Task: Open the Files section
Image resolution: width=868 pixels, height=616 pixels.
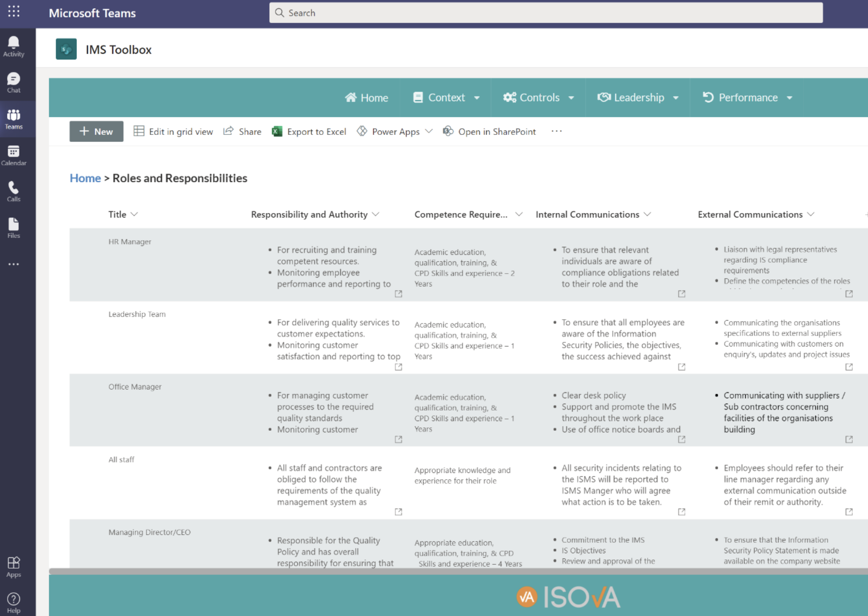Action: pos(13,227)
